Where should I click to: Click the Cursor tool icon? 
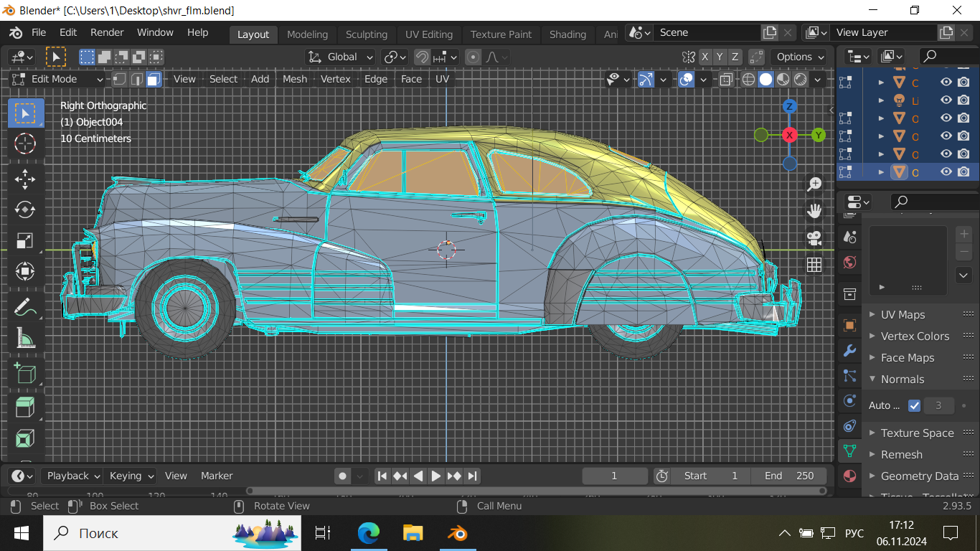click(25, 143)
